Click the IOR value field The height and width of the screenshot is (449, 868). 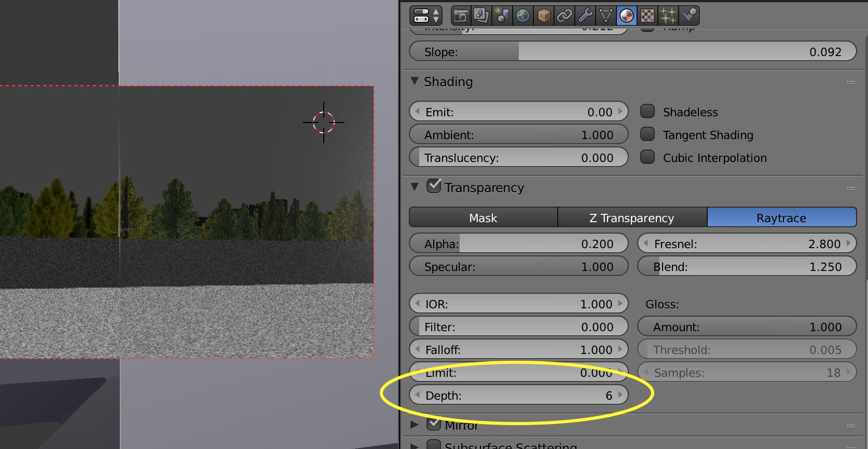click(x=518, y=304)
